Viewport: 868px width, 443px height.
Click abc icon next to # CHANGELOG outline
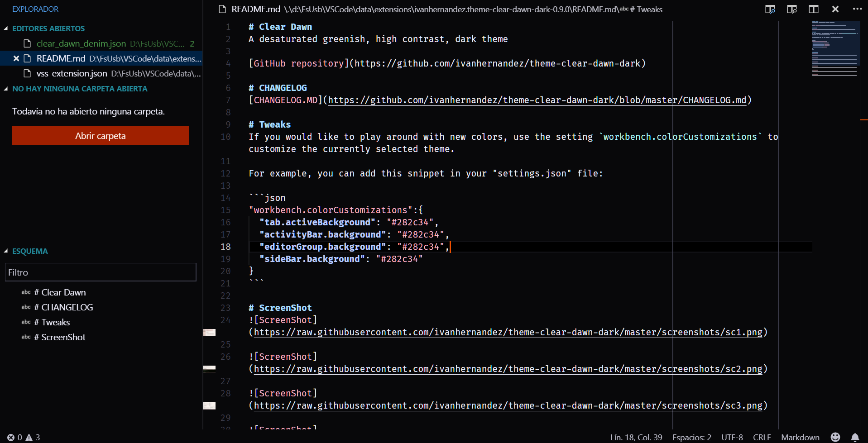tap(26, 307)
